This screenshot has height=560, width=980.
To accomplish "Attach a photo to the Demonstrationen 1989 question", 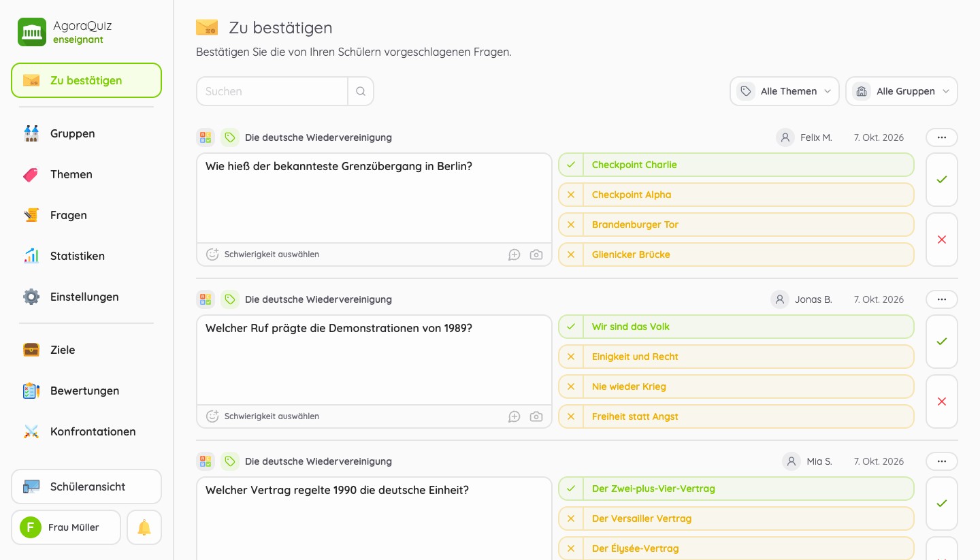I will [536, 416].
